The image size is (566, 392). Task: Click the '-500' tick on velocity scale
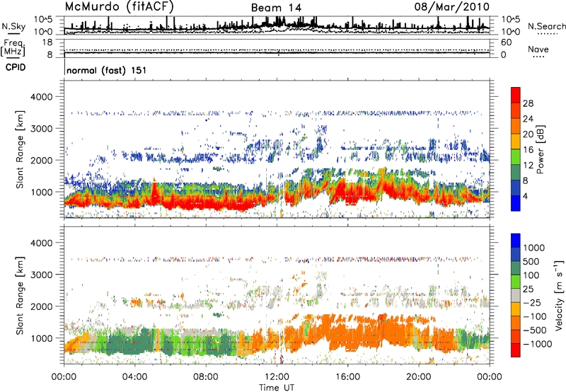[535, 330]
